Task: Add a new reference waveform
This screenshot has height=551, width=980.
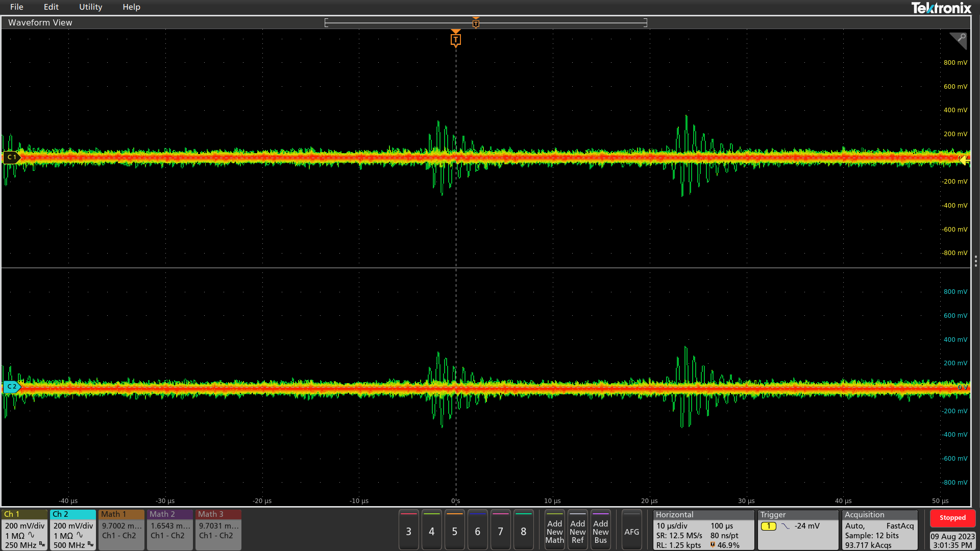Action: (x=577, y=531)
